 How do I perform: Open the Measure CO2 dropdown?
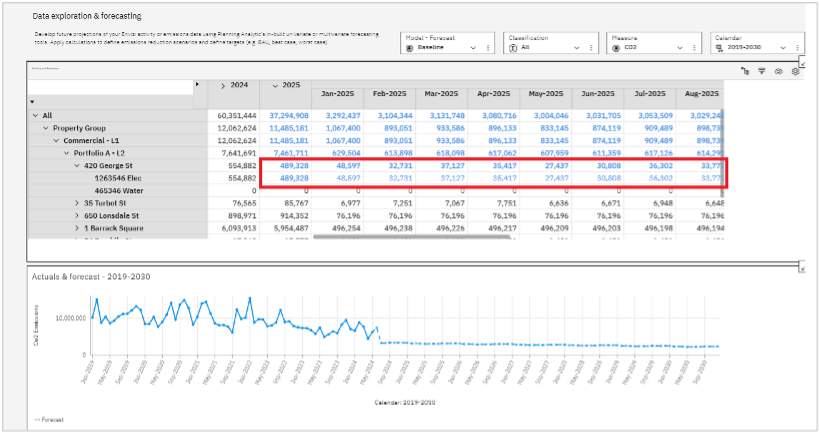click(x=681, y=47)
